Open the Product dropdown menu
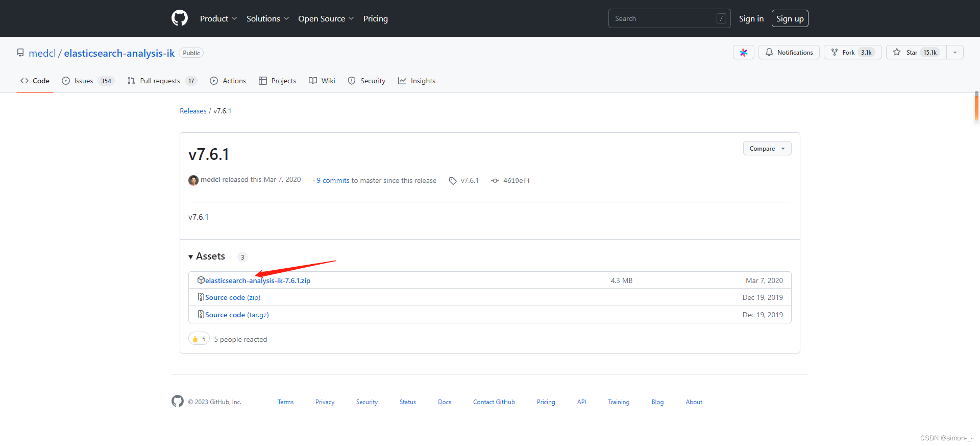The height and width of the screenshot is (446, 980). tap(218, 18)
